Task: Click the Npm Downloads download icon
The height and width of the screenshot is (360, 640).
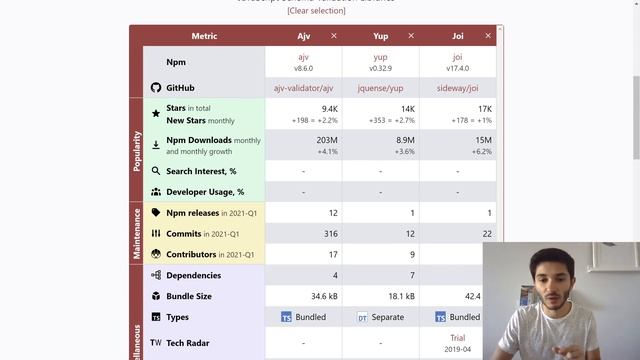Action: click(156, 145)
